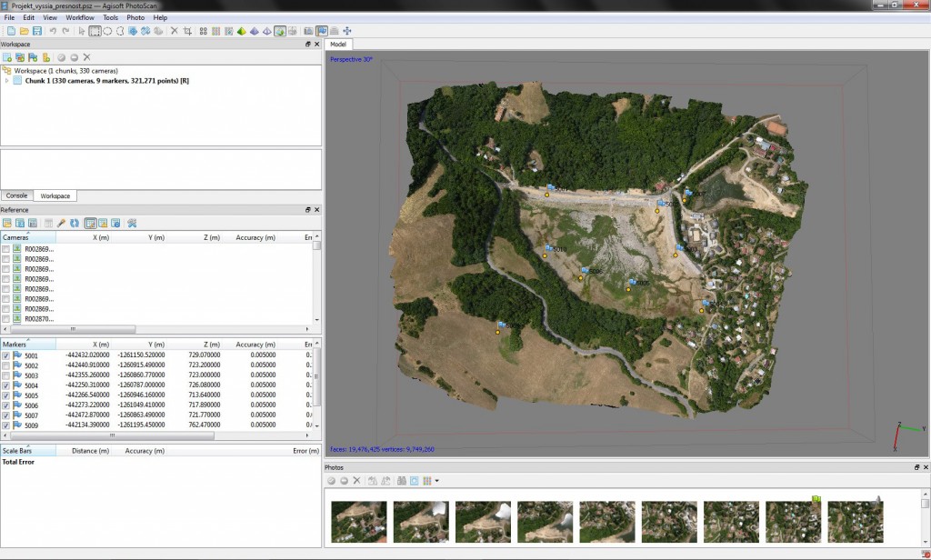Viewport: 931px width, 560px height.
Task: Open Reference settings wrench icon
Action: tap(132, 223)
